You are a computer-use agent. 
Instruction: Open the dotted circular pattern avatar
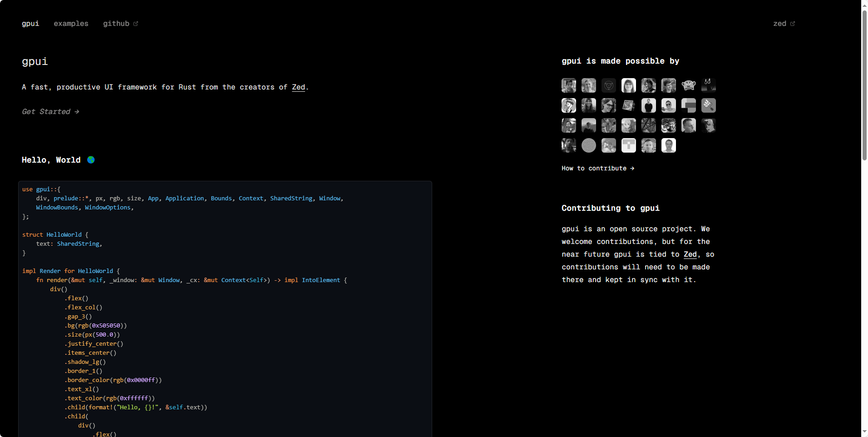(x=589, y=145)
